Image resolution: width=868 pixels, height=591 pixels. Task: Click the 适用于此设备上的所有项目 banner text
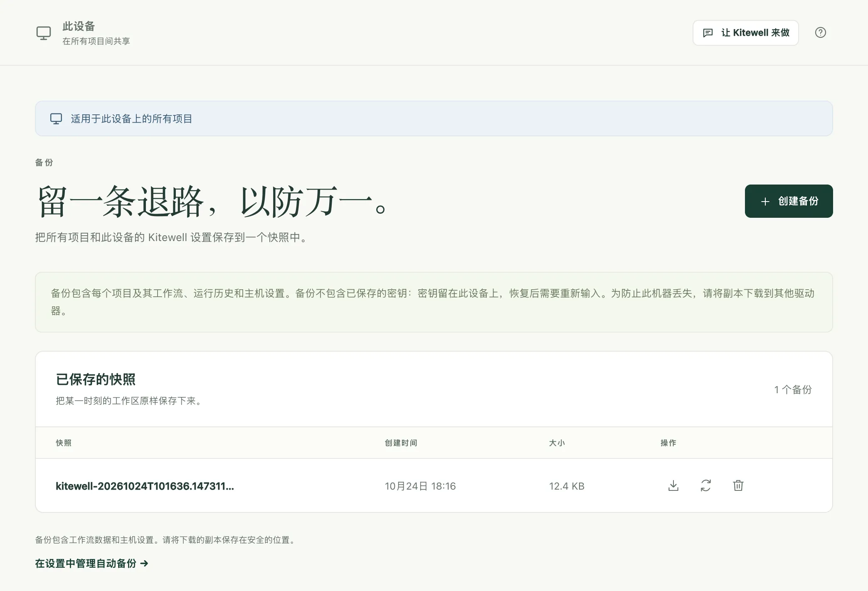pyautogui.click(x=131, y=119)
